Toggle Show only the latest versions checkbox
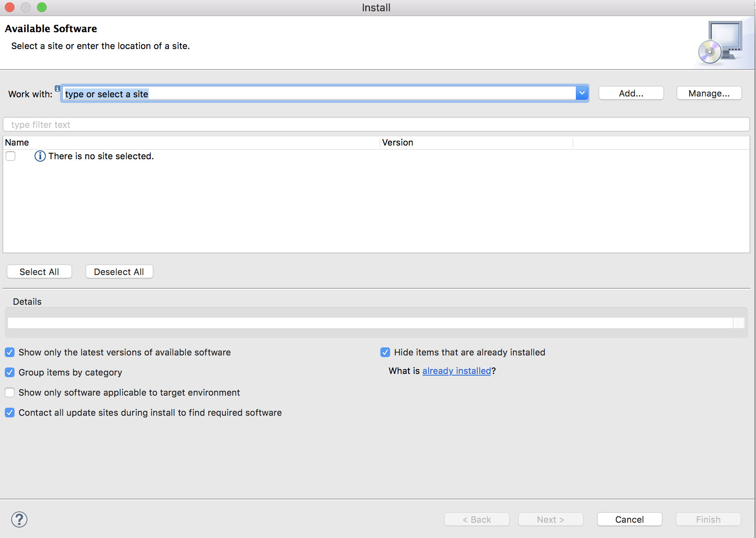 pos(10,353)
